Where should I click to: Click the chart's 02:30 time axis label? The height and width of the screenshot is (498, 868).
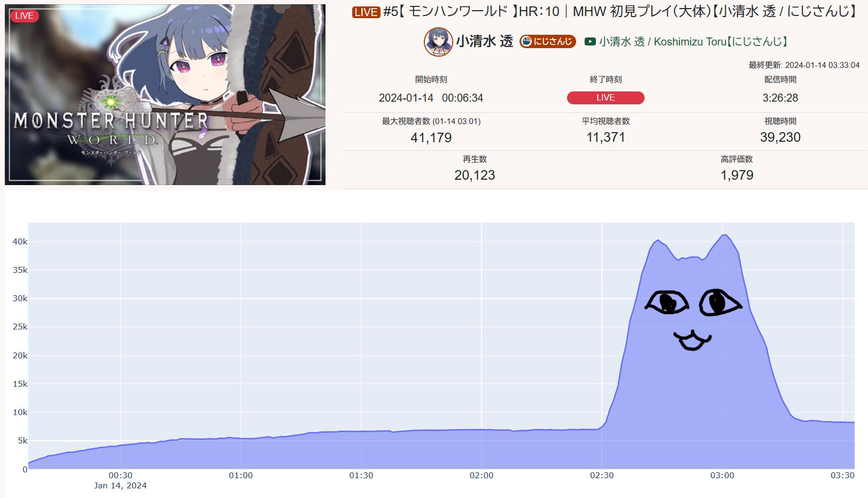[602, 475]
